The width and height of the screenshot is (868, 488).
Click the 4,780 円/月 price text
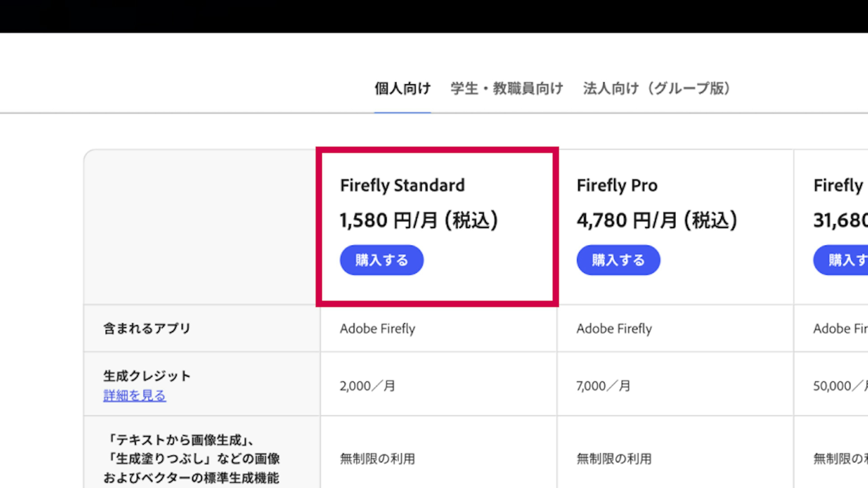click(x=657, y=220)
